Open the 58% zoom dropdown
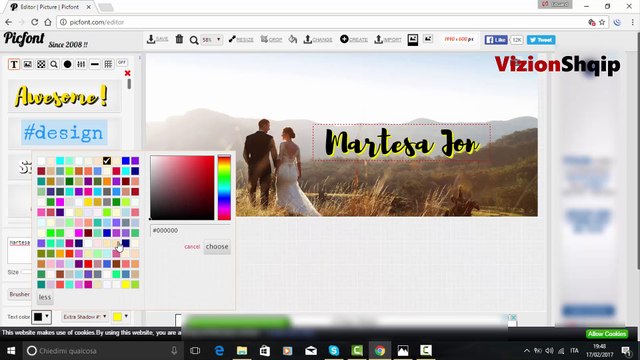 tap(211, 40)
